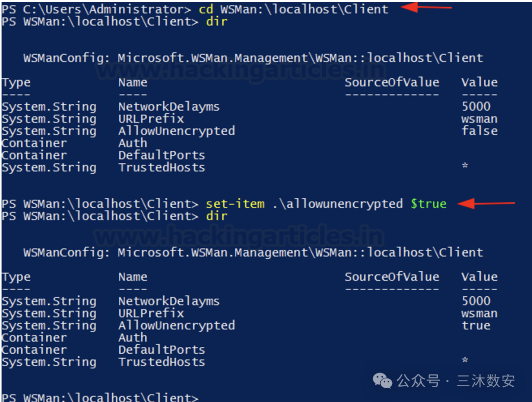Click the red arrow beside set-item command

coord(486,203)
